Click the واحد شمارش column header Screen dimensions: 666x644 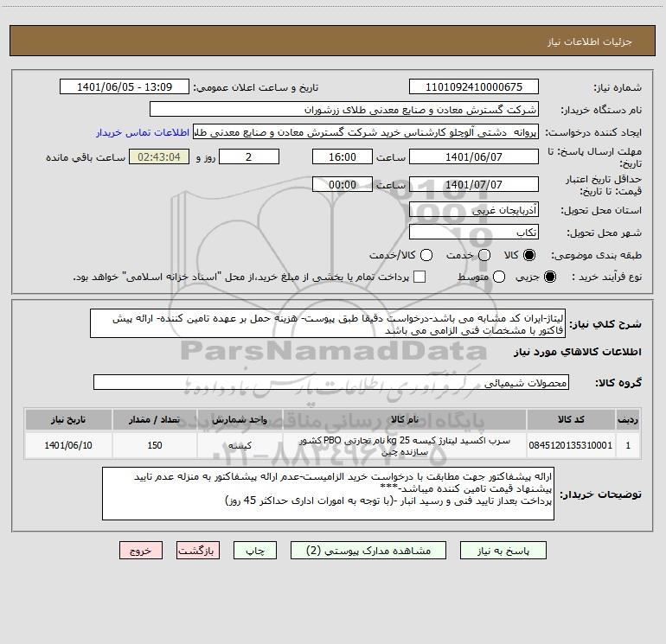pyautogui.click(x=240, y=419)
